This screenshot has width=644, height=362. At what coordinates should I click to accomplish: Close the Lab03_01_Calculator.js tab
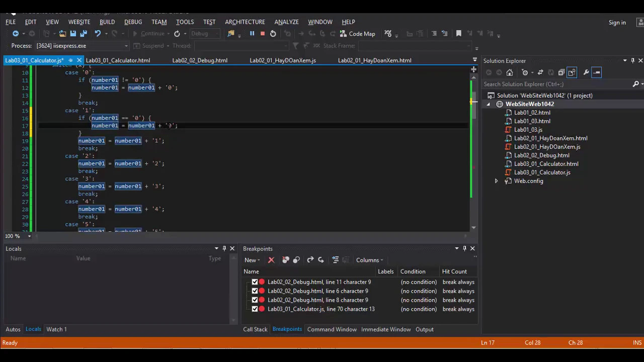click(79, 60)
